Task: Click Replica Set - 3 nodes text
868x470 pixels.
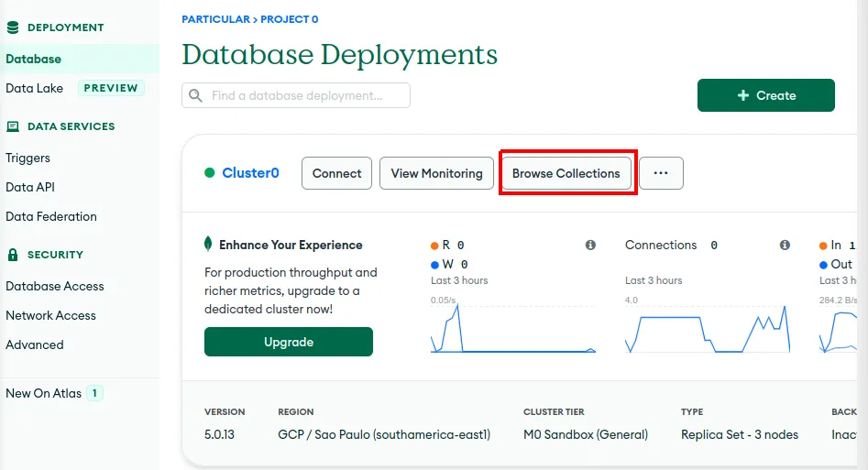Action: click(x=740, y=434)
